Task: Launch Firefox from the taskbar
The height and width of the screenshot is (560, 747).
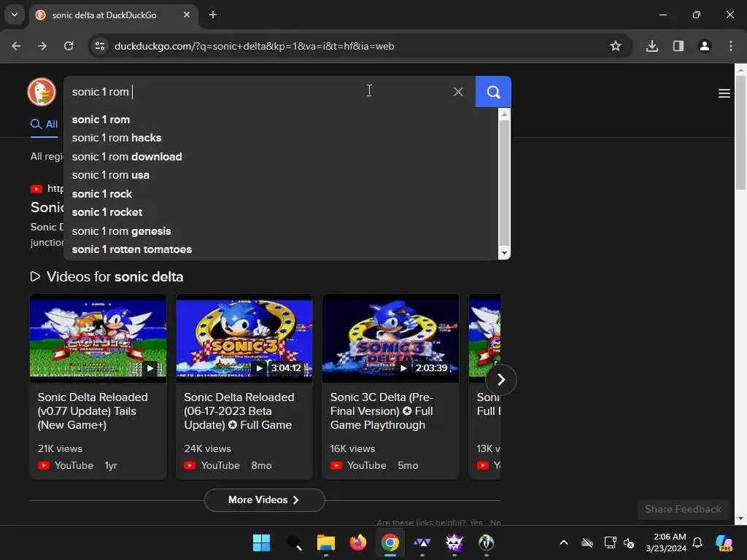Action: [x=357, y=542]
